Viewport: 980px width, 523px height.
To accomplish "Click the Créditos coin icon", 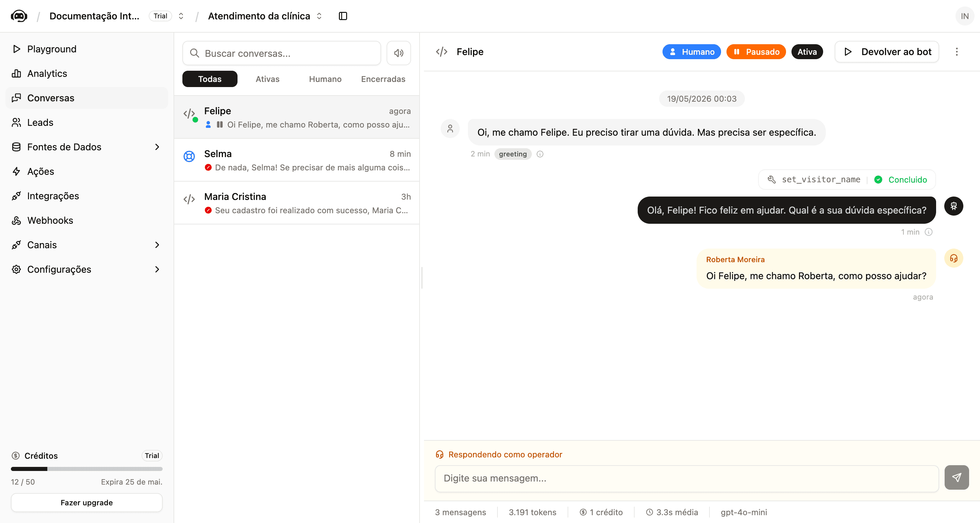I will [16, 455].
